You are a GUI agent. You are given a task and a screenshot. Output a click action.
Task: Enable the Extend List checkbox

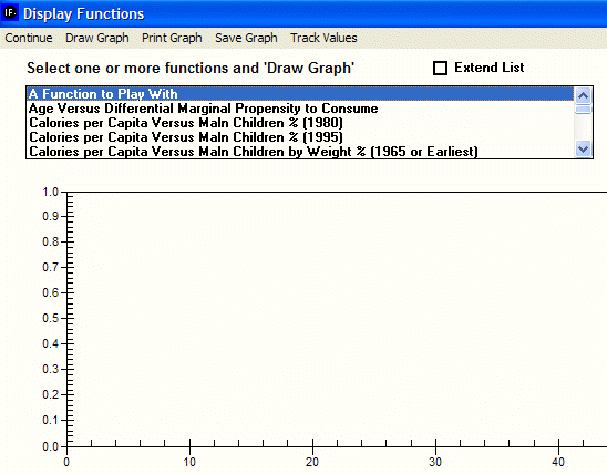[x=440, y=68]
